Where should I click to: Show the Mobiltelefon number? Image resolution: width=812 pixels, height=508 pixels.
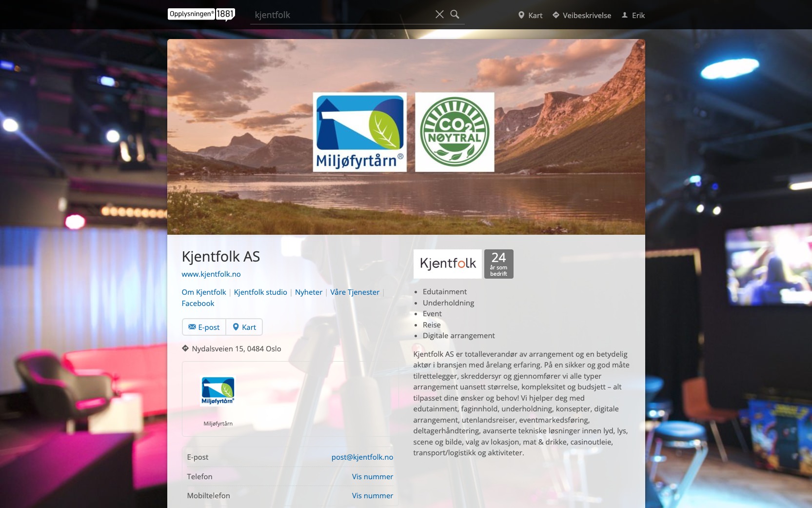point(373,496)
